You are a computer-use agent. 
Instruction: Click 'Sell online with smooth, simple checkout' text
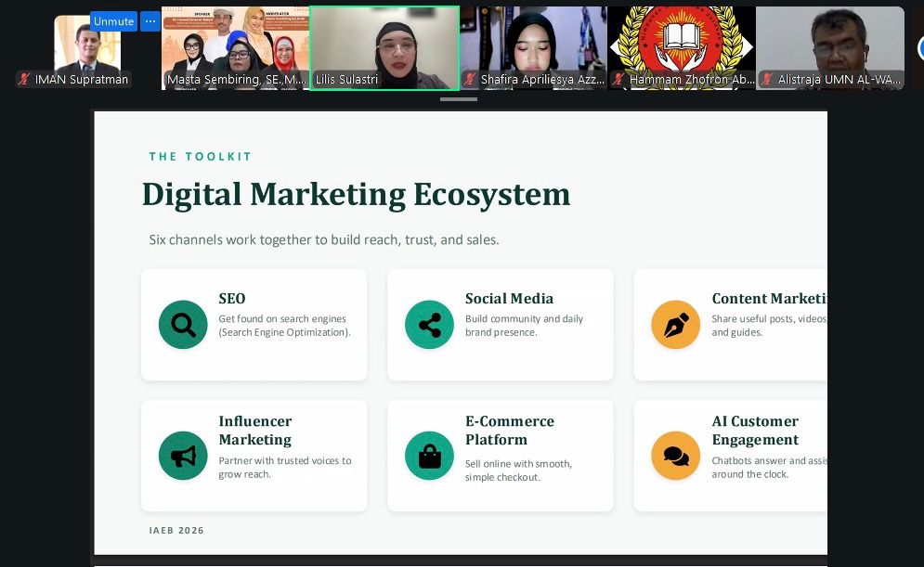[518, 470]
